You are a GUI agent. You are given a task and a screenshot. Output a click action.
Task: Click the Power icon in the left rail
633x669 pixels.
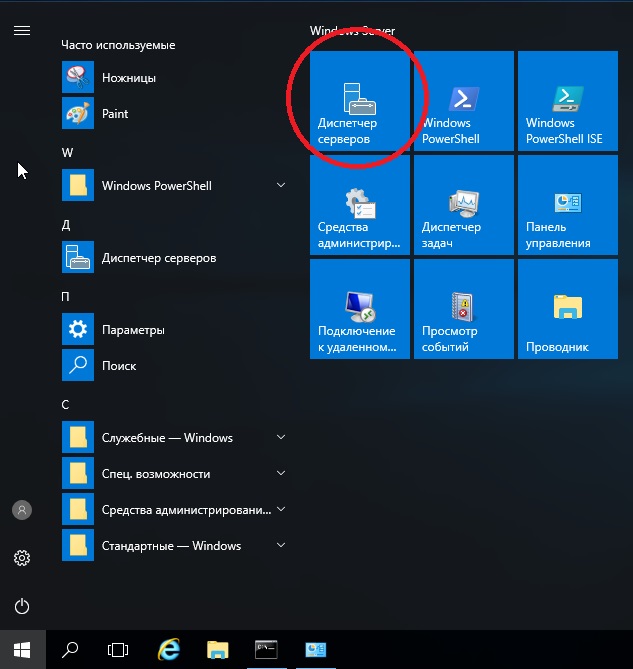pyautogui.click(x=22, y=606)
